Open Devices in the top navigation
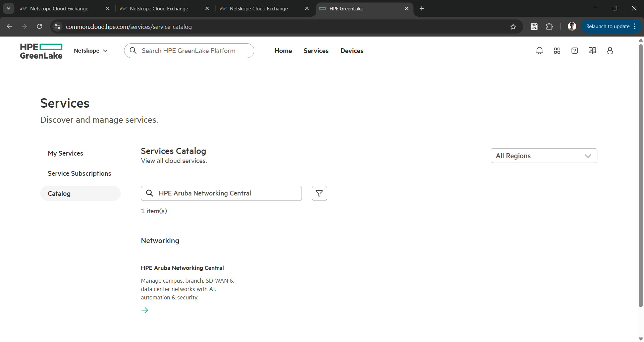The image size is (644, 342). pyautogui.click(x=352, y=51)
